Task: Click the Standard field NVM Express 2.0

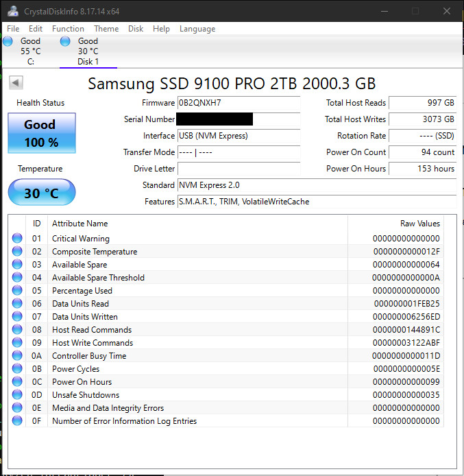Action: click(x=317, y=185)
